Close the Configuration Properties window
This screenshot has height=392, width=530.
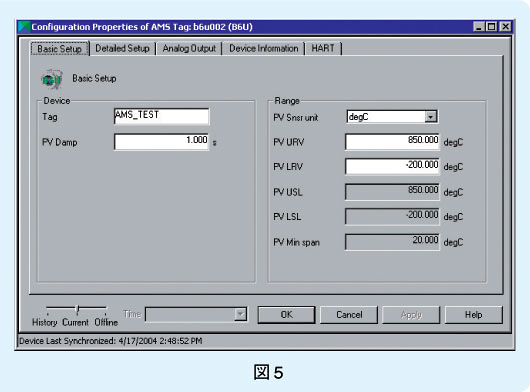pos(505,27)
